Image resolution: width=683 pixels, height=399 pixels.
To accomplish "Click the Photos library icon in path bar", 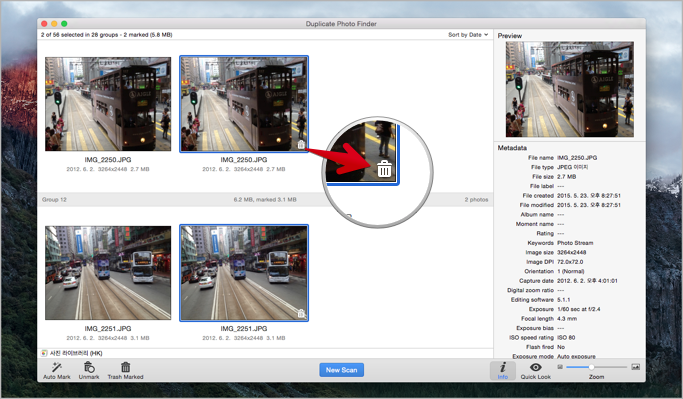I will tap(44, 353).
